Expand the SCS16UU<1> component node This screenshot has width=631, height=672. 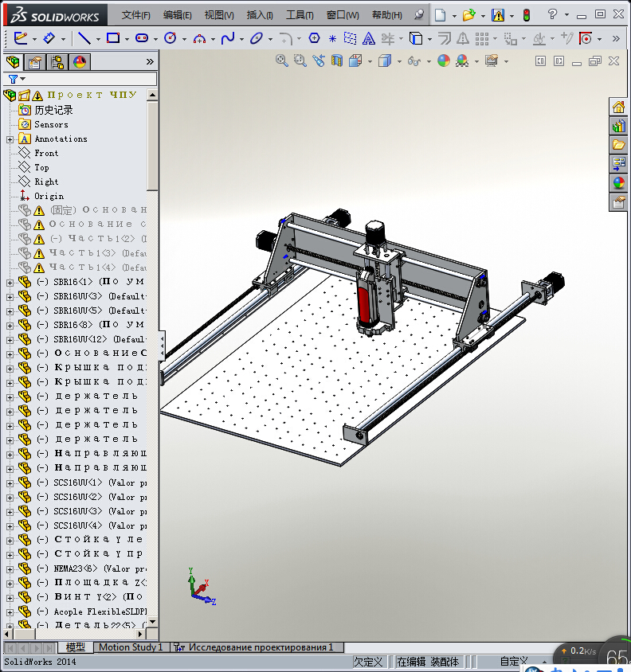point(10,483)
